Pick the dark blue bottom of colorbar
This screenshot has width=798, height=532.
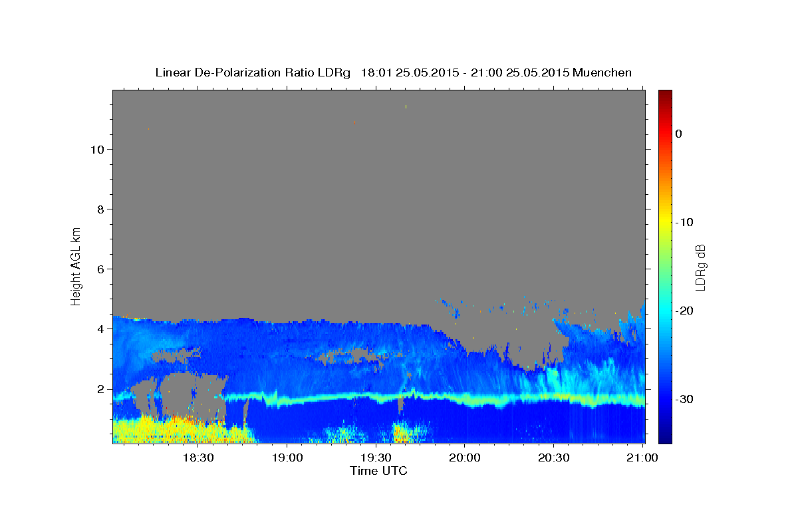665,438
